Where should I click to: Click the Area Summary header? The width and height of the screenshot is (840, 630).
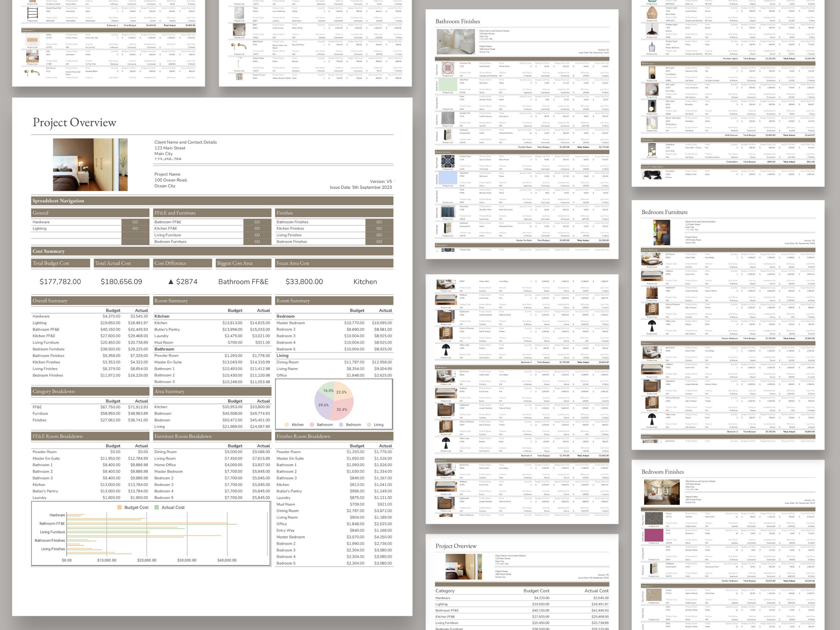coord(212,391)
